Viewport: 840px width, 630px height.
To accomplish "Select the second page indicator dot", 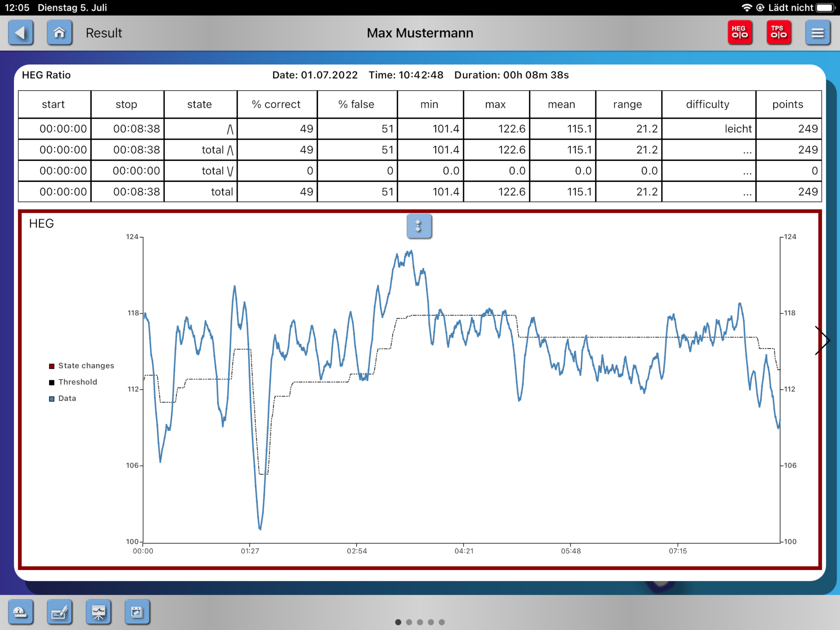I will [x=409, y=622].
